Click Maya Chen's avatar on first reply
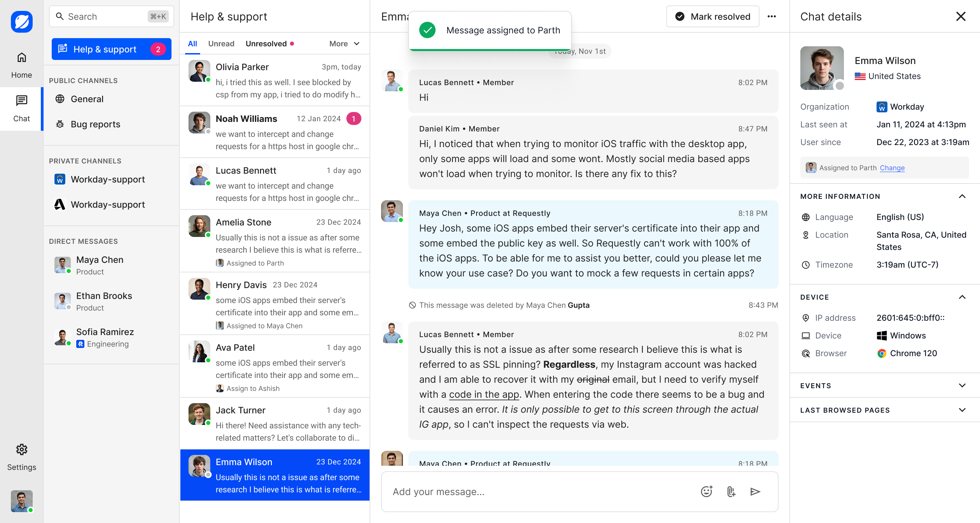Viewport: 980px width, 523px height. [x=392, y=211]
